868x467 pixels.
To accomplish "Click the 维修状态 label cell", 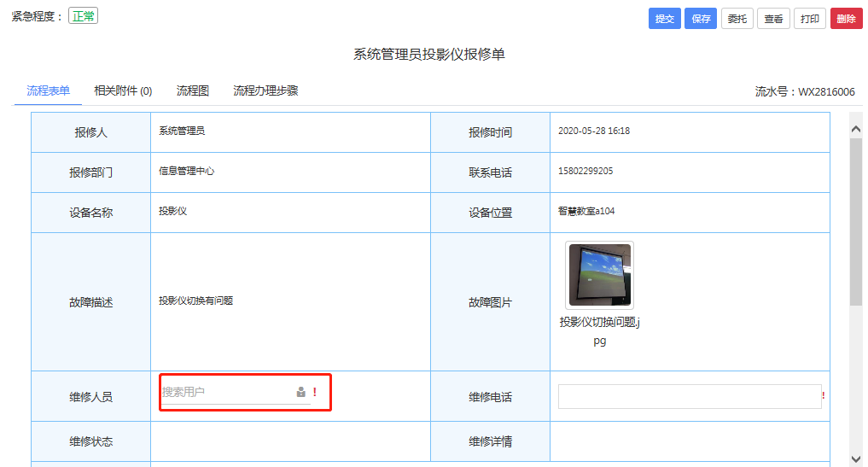I will [90, 441].
